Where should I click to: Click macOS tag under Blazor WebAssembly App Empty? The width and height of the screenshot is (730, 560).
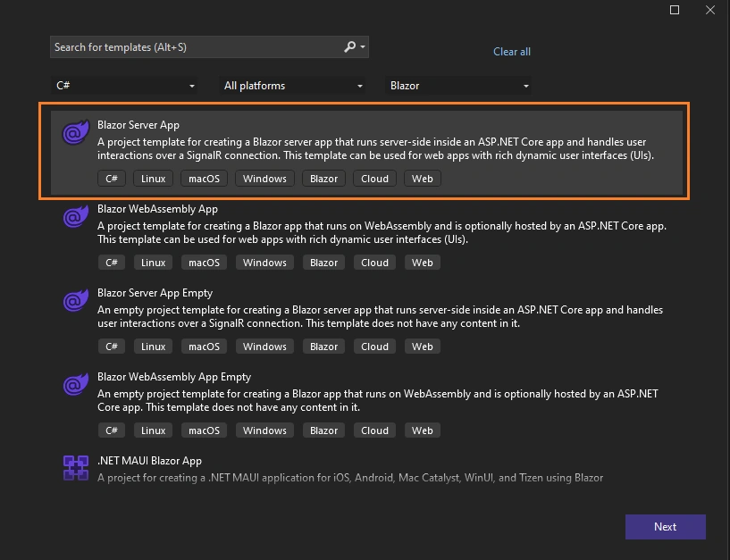(x=204, y=430)
